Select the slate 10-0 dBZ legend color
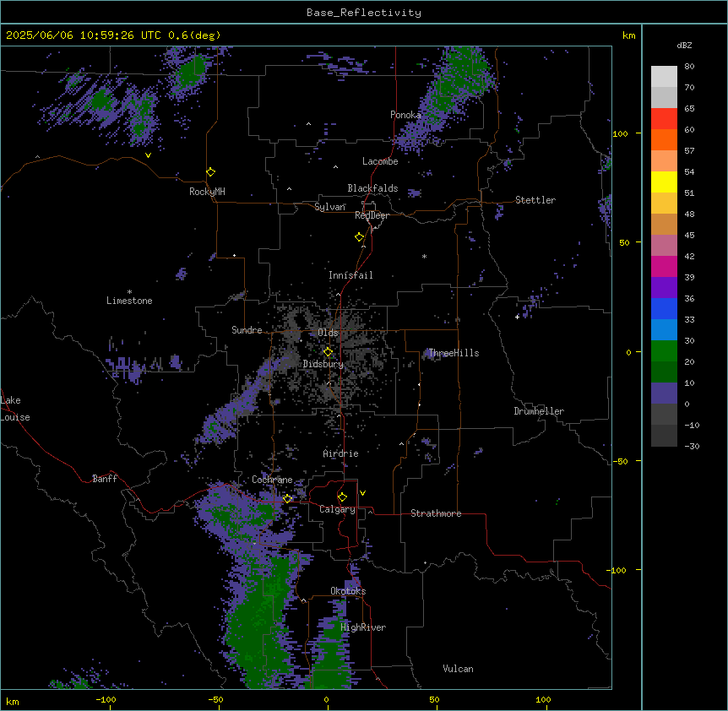Viewport: 728px width, 711px height. click(664, 393)
